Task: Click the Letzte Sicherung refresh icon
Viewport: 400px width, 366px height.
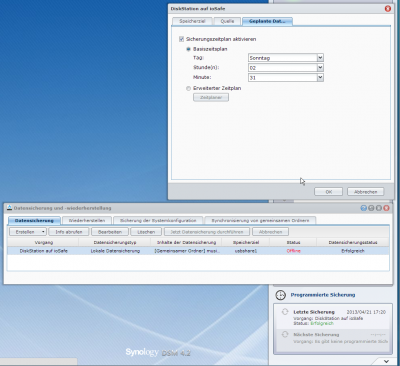Action: [285, 312]
